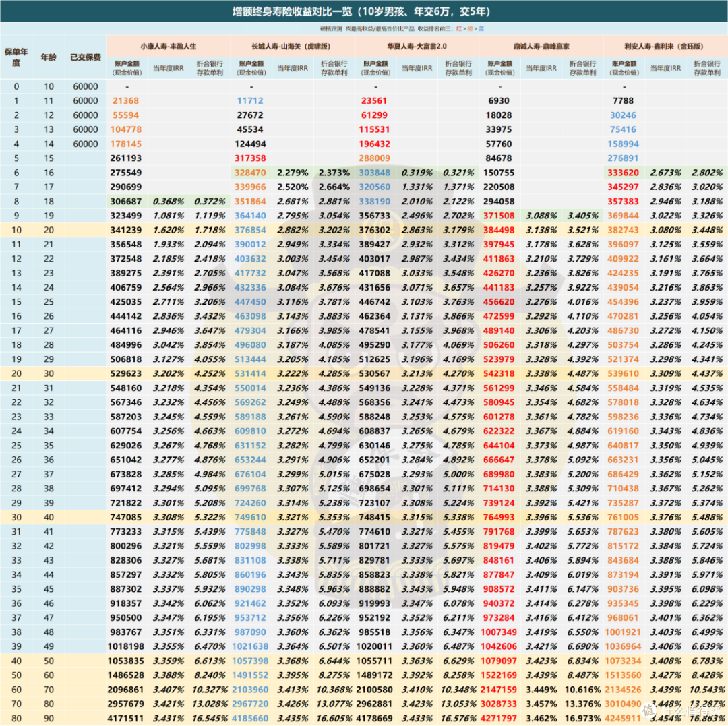728x726 pixels.
Task: Click the 什么值得买 watermark text
Action: (x=693, y=709)
